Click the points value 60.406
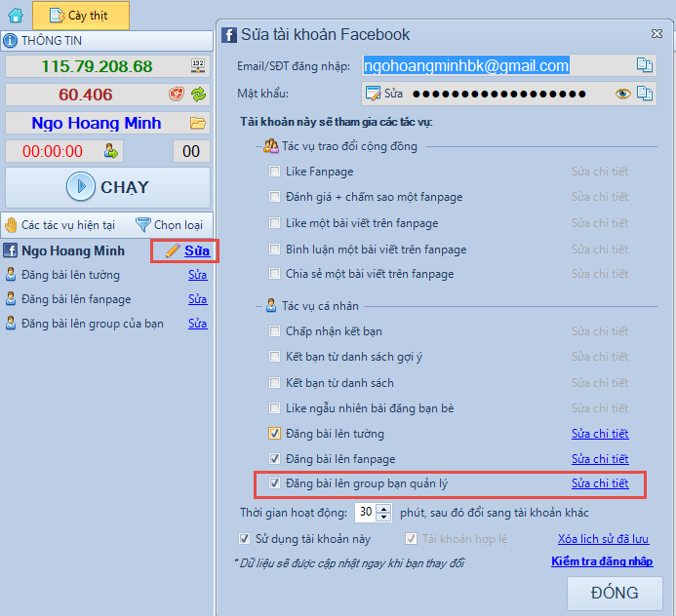This screenshot has height=616, width=676. (86, 95)
